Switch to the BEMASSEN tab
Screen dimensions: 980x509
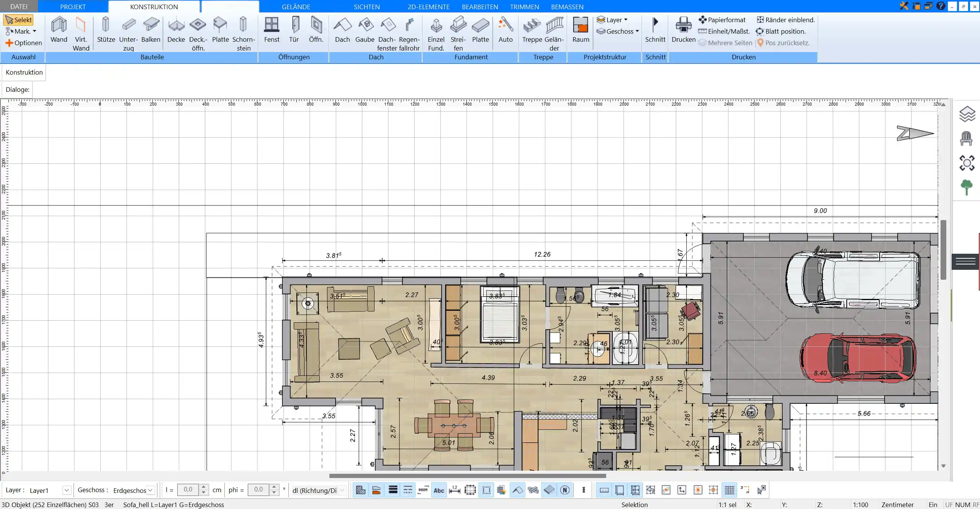click(x=567, y=7)
